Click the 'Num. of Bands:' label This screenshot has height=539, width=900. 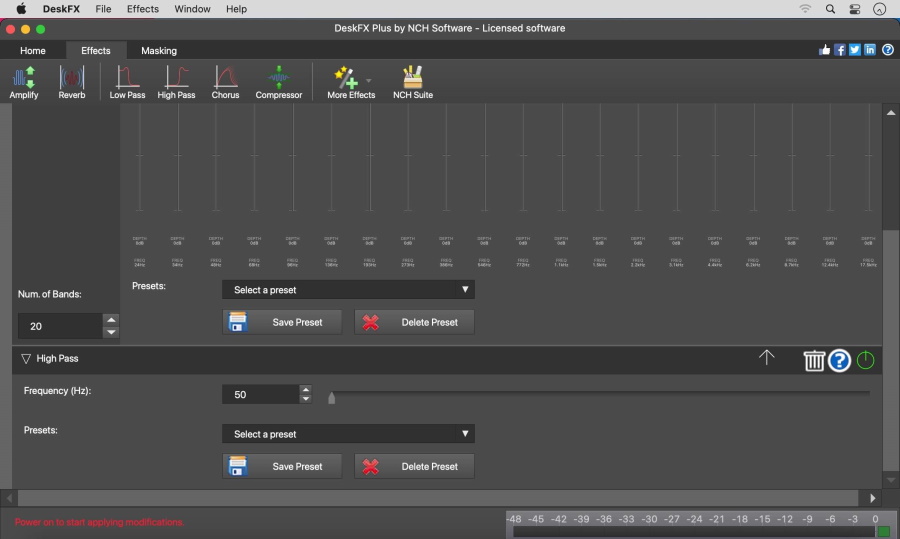pos(49,294)
